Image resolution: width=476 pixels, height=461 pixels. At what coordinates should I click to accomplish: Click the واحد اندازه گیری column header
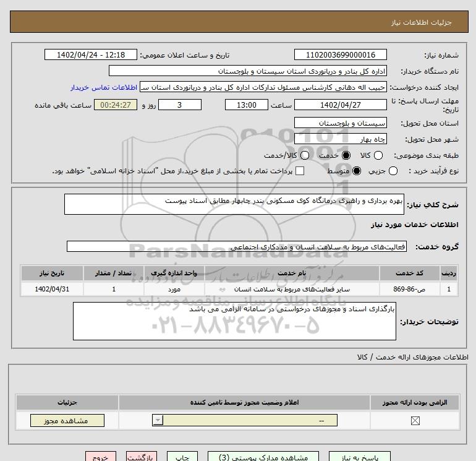pos(174,273)
